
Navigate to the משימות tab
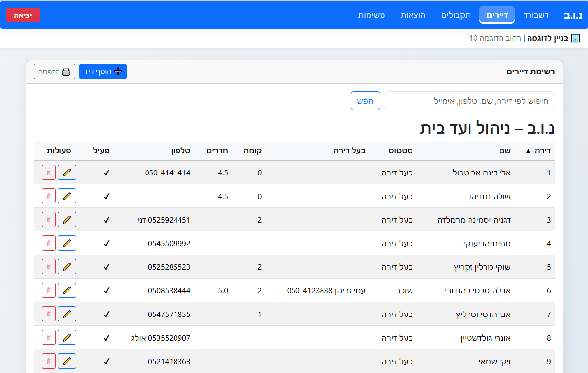pos(372,15)
